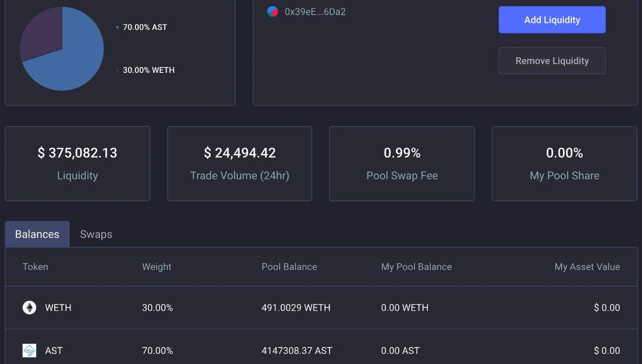Click the Weight column header
The width and height of the screenshot is (642, 364).
(156, 267)
